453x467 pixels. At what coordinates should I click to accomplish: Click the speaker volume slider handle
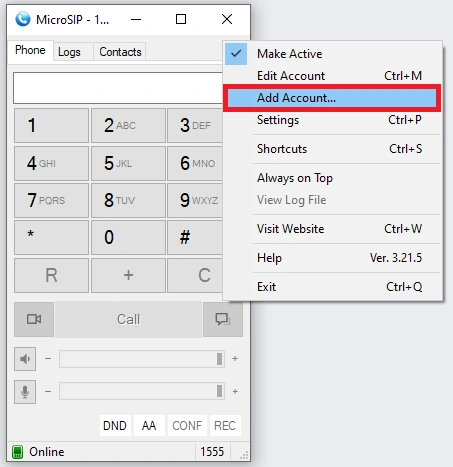(x=219, y=359)
